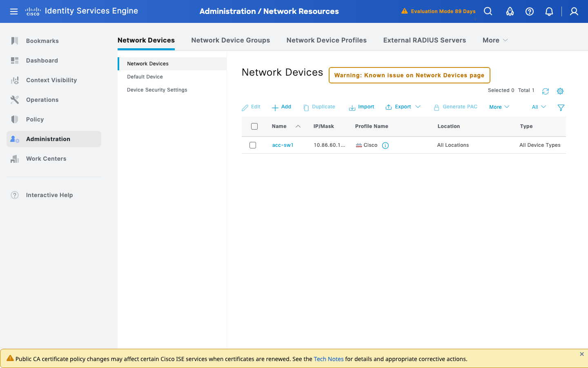Screen dimensions: 588x368
Task: Refresh the Network Devices table
Action: 546,91
